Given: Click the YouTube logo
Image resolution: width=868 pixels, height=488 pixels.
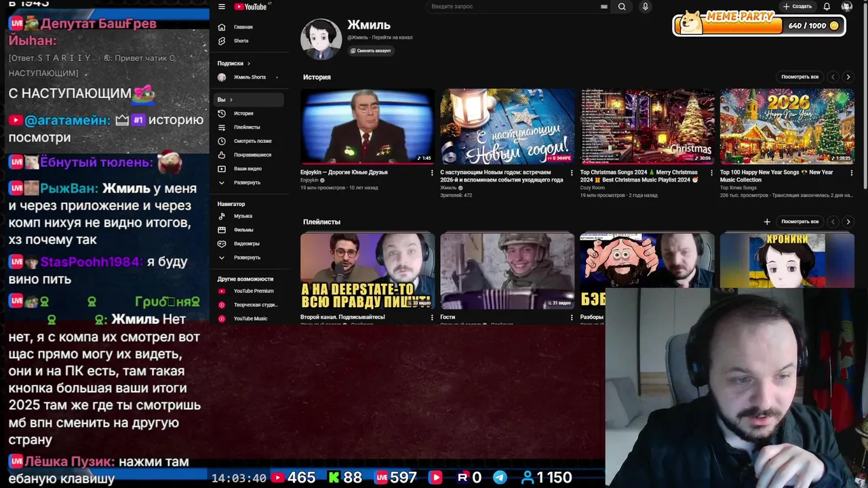Looking at the screenshot, I should [x=251, y=7].
